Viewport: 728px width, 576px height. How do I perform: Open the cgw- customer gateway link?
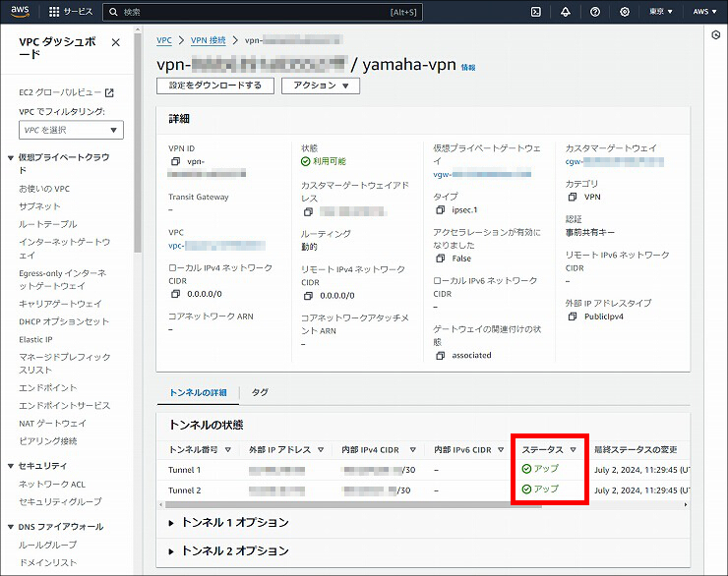[614, 161]
